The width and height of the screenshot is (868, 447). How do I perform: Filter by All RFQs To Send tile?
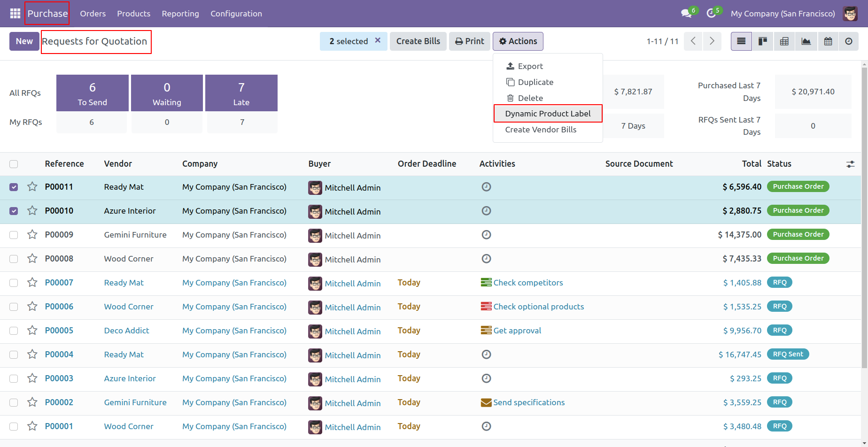pyautogui.click(x=93, y=93)
